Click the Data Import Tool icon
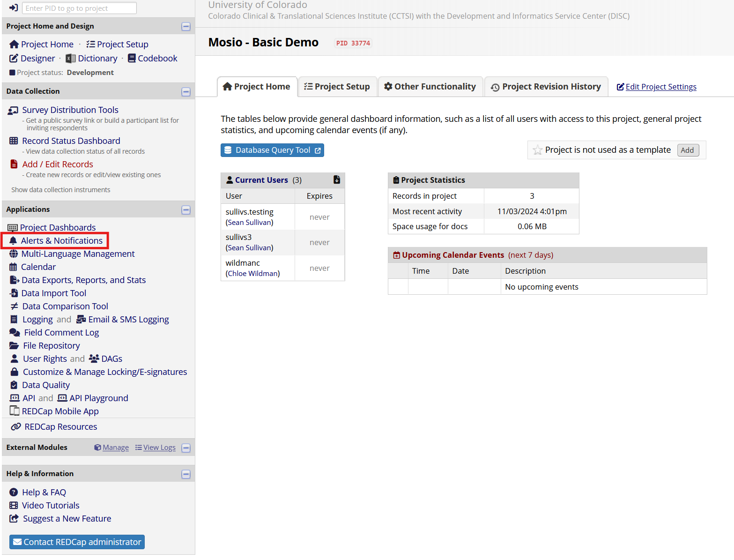Viewport: 734px width, 560px height. [14, 293]
